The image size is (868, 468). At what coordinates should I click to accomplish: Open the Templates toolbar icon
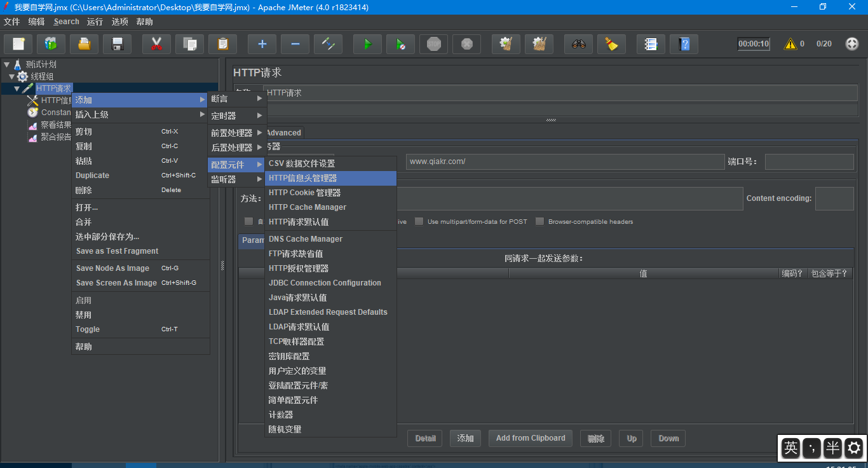tap(51, 44)
